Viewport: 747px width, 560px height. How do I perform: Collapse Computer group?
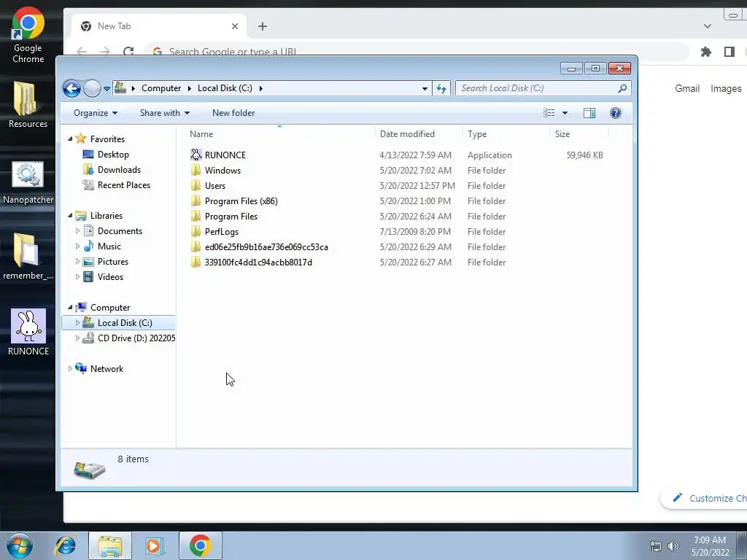point(70,307)
